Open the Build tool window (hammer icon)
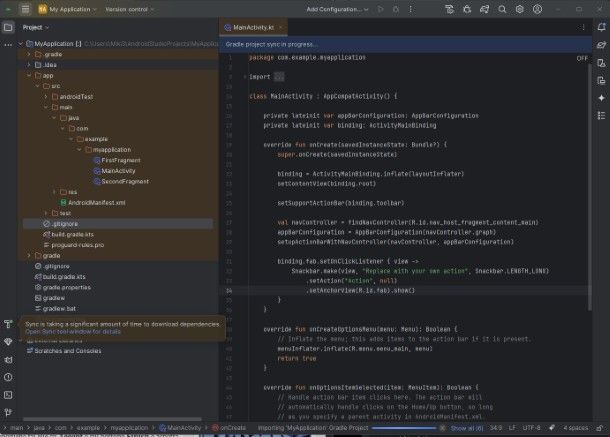 click(8, 325)
